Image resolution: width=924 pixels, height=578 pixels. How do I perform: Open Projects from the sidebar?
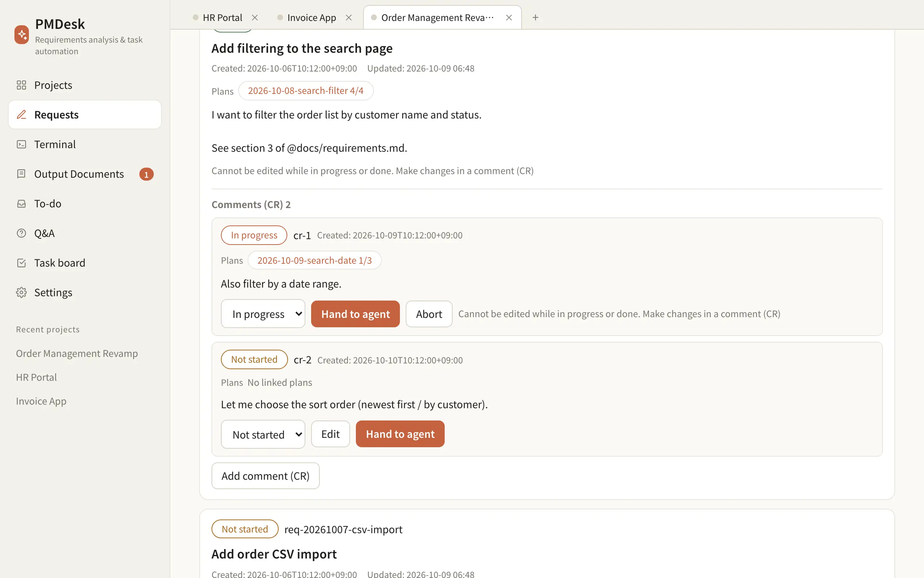pos(85,85)
